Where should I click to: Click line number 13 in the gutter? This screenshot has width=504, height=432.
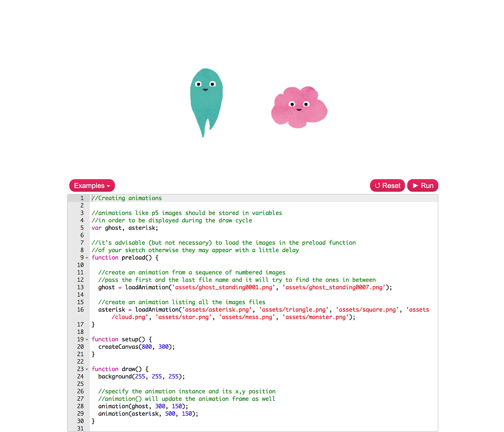point(80,287)
